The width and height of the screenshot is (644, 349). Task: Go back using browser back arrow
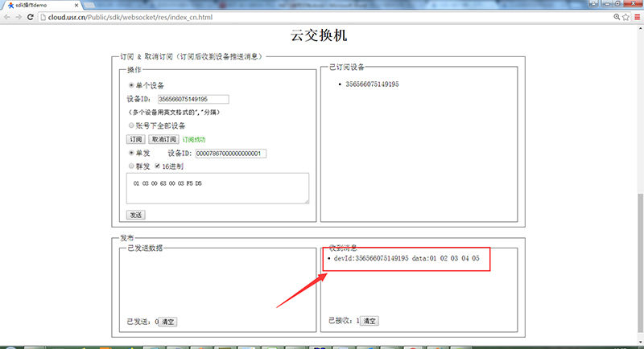(x=7, y=17)
